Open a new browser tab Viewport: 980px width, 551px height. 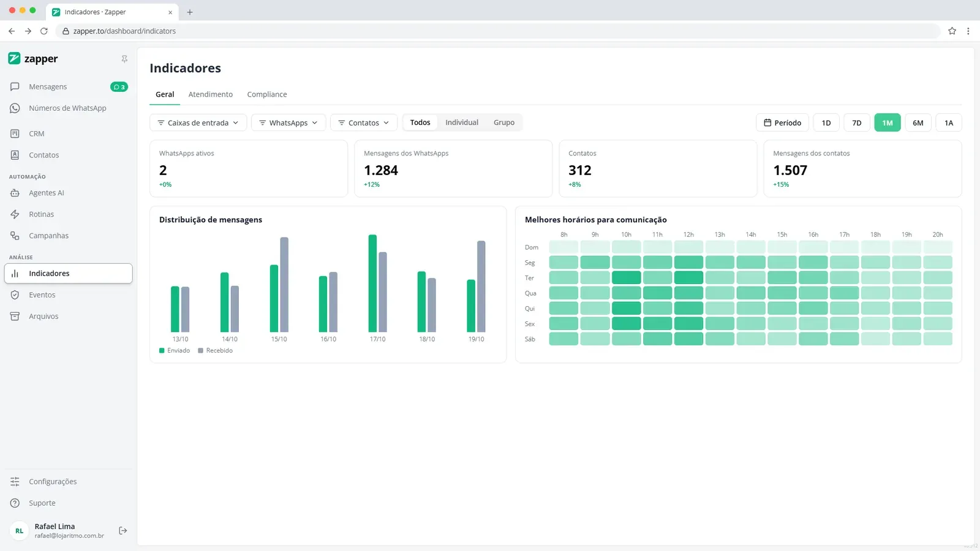[190, 12]
